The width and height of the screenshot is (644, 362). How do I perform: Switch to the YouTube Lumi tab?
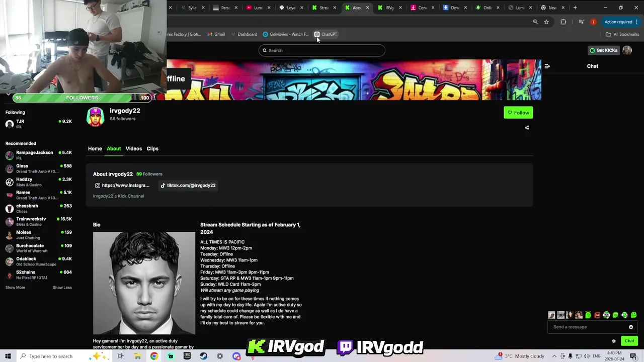[258, 8]
